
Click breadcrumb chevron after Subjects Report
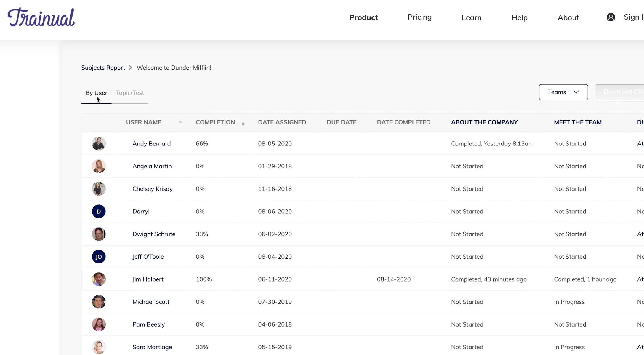[x=130, y=68]
